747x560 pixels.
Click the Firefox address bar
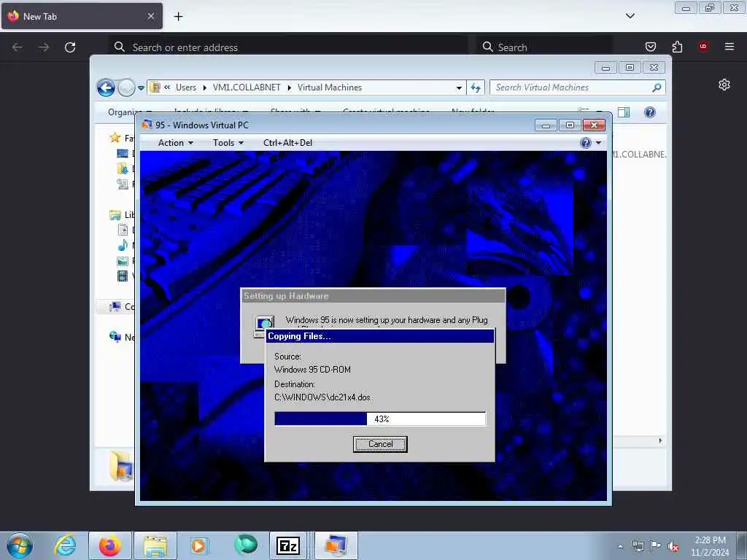point(288,47)
